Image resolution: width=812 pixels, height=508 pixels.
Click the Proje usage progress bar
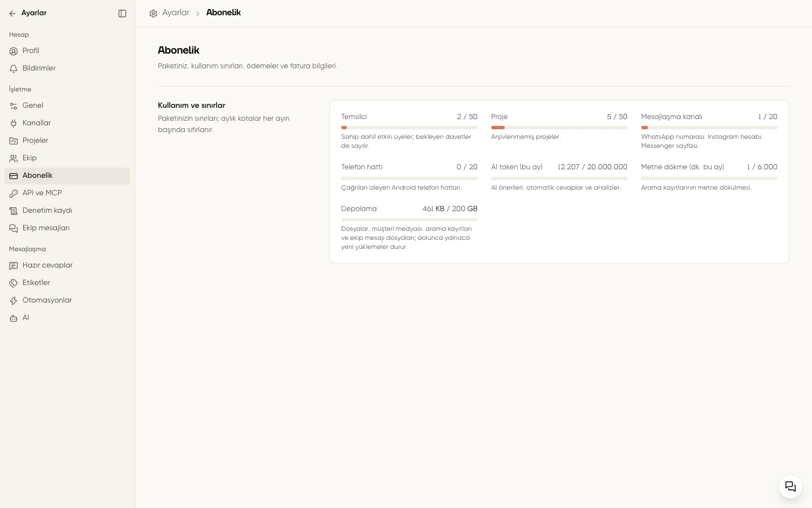(559, 128)
